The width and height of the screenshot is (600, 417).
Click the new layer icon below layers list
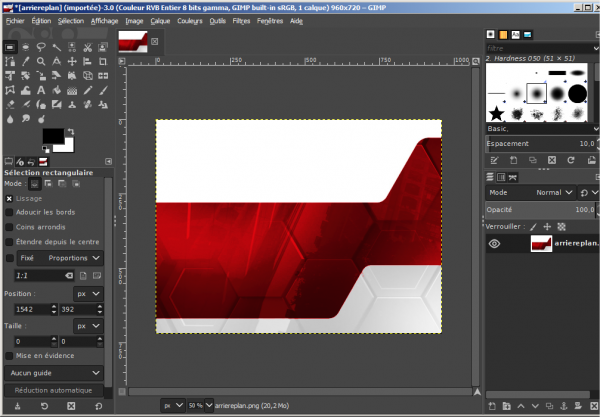492,406
